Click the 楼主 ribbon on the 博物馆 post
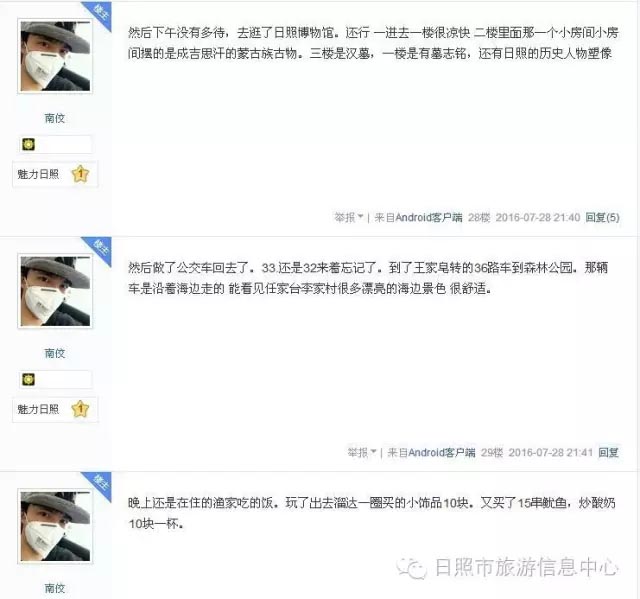Image resolution: width=640 pixels, height=599 pixels. point(99,13)
